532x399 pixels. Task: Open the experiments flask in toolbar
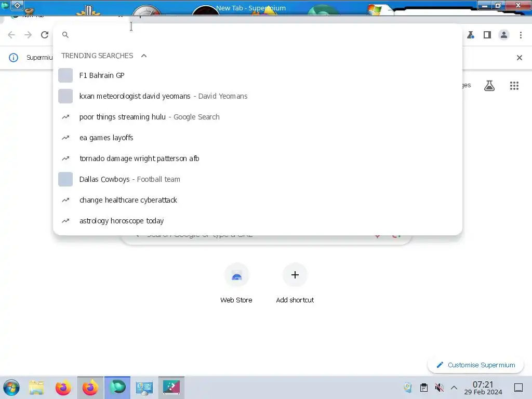[471, 35]
